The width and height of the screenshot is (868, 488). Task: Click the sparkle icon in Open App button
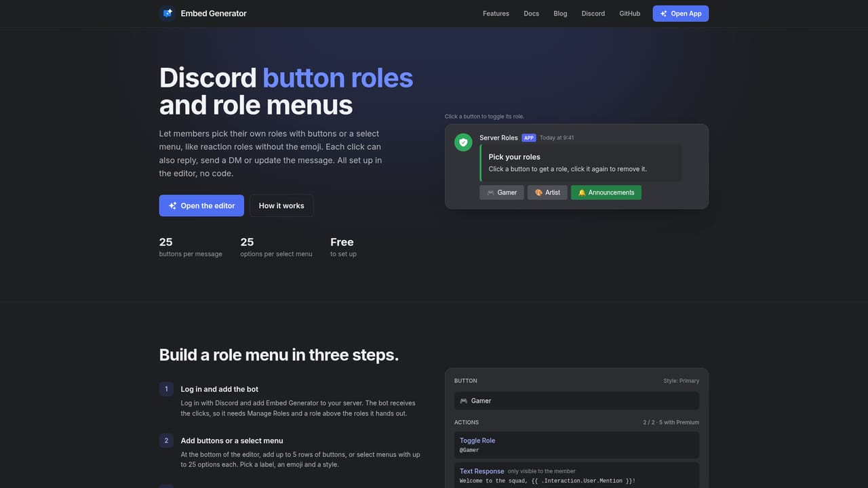pos(664,14)
